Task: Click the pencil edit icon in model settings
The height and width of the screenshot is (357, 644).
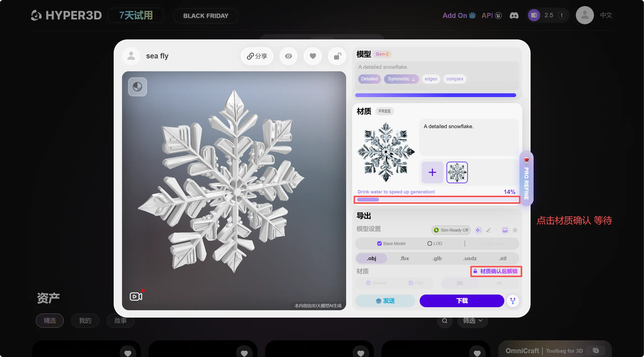Action: (x=488, y=230)
